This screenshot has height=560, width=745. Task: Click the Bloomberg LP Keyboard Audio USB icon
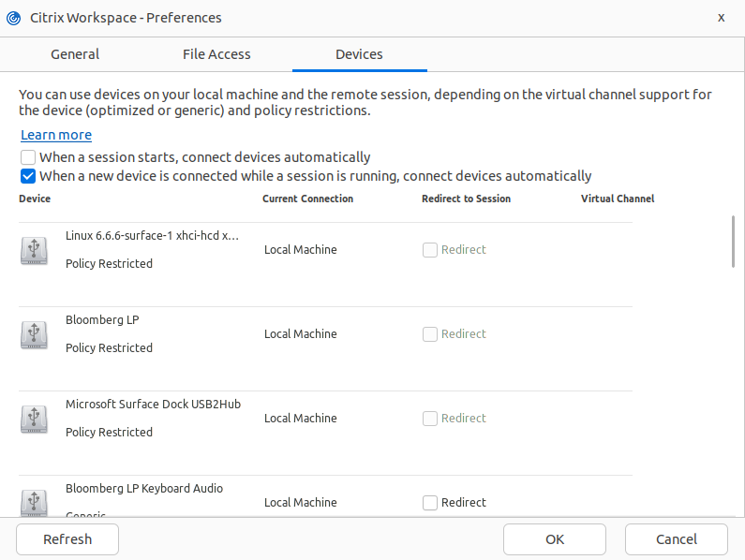click(x=34, y=501)
